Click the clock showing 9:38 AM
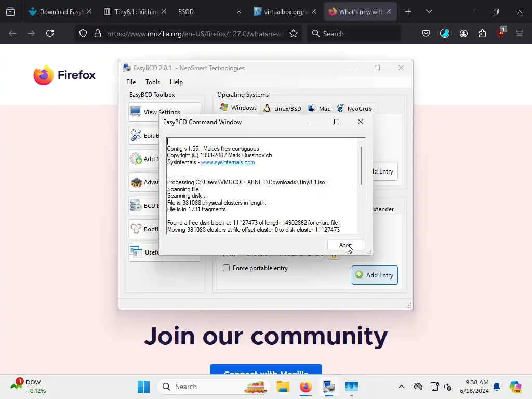This screenshot has width=532, height=399. coord(474,387)
